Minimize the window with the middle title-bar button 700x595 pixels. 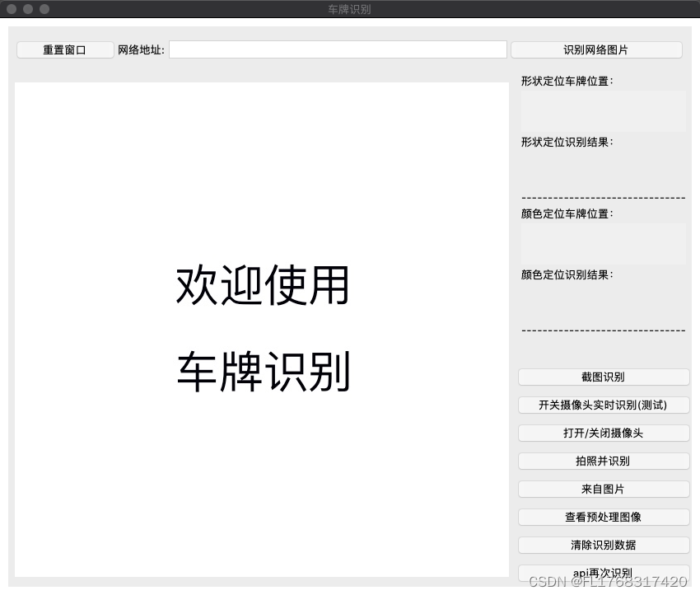click(x=28, y=9)
